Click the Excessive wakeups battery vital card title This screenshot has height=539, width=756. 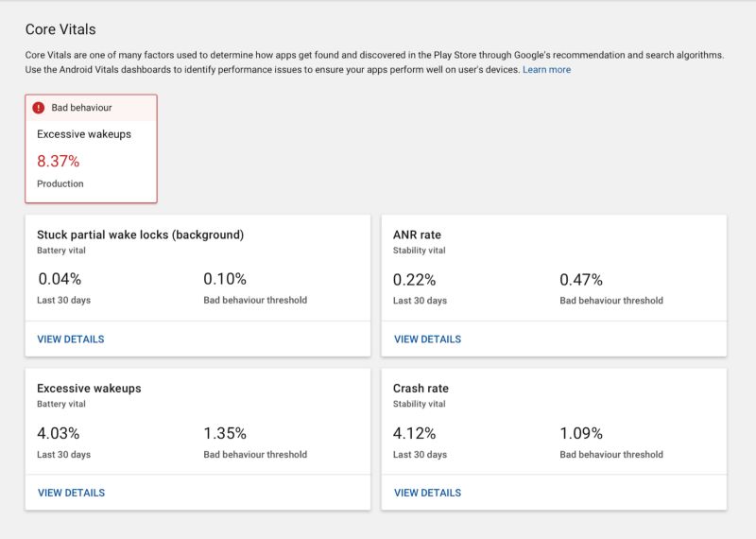[89, 388]
